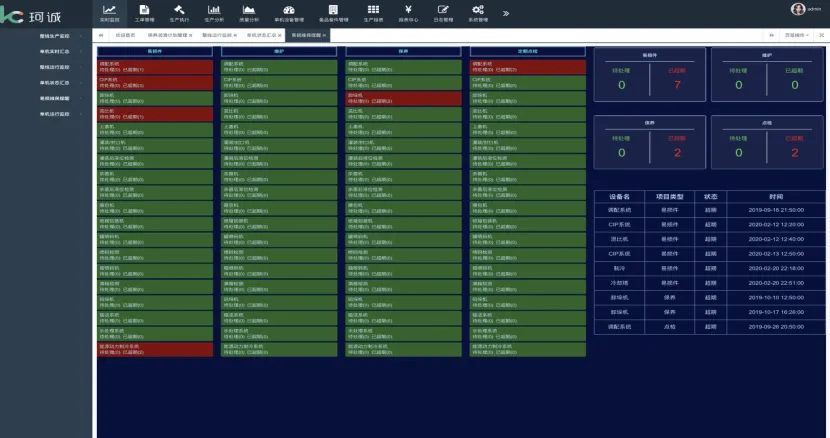The width and height of the screenshot is (830, 438).
Task: Open the 系统管理 gears icon
Action: pos(478,9)
